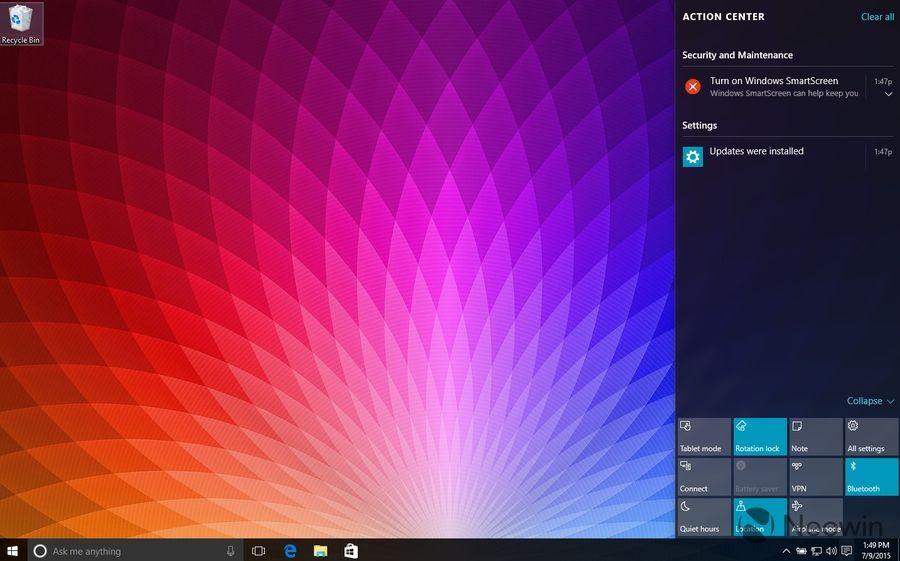Viewport: 900px width, 561px height.
Task: Open the Turn on Windows SmartScreen notification
Action: (788, 86)
